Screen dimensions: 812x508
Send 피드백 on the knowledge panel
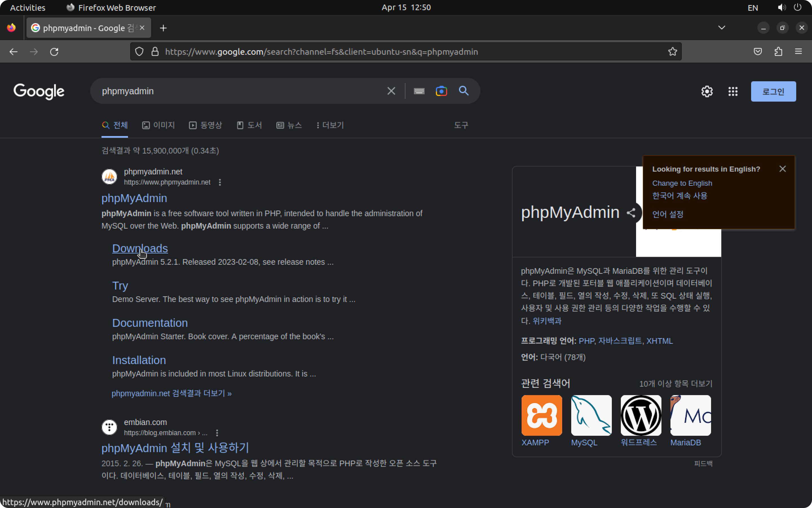coord(703,463)
